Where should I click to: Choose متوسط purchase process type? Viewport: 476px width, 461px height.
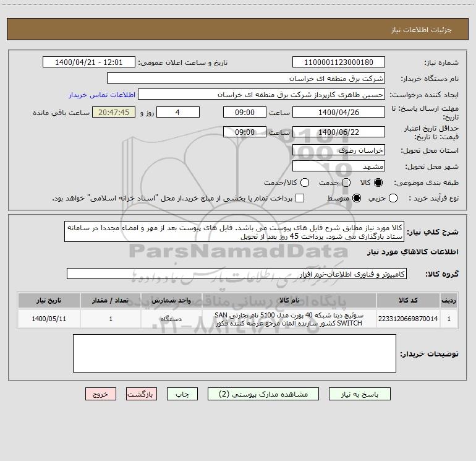357,198
